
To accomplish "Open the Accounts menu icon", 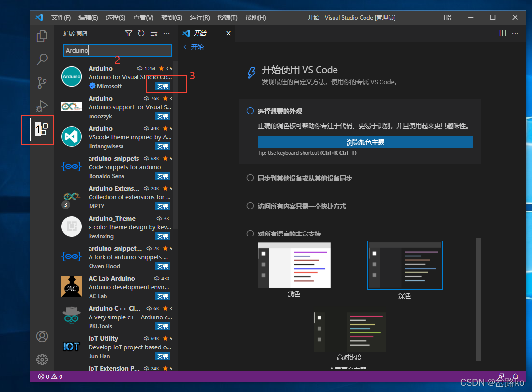I will pyautogui.click(x=42, y=336).
